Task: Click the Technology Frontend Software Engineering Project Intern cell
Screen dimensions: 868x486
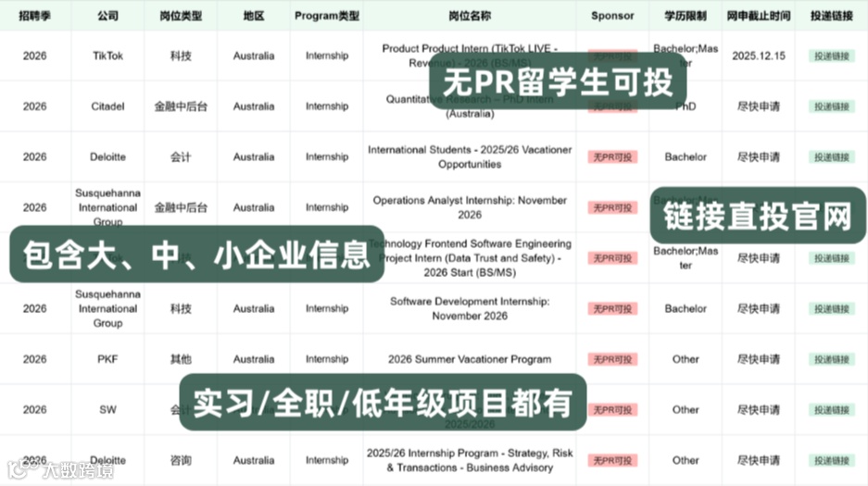Action: point(470,258)
